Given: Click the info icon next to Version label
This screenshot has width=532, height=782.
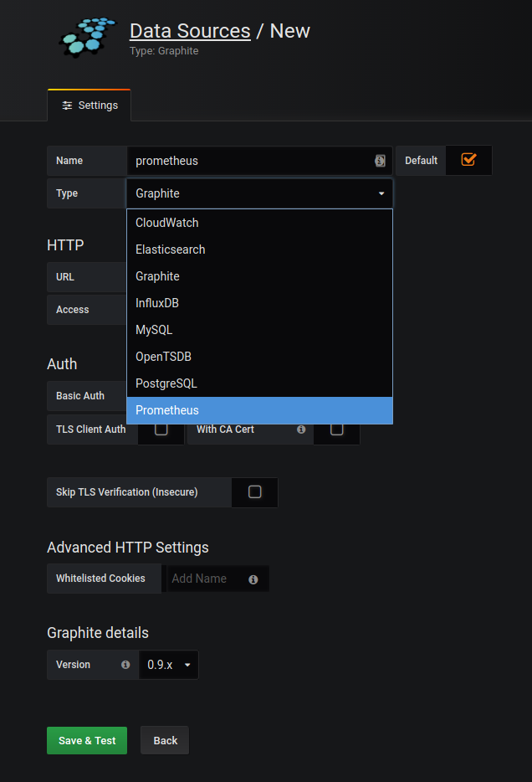Looking at the screenshot, I should click(125, 665).
